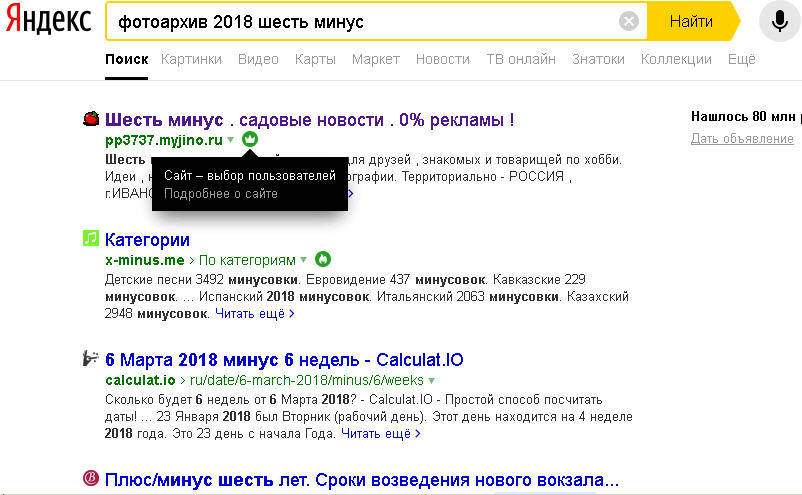Click the Яндекс logo

(x=49, y=19)
